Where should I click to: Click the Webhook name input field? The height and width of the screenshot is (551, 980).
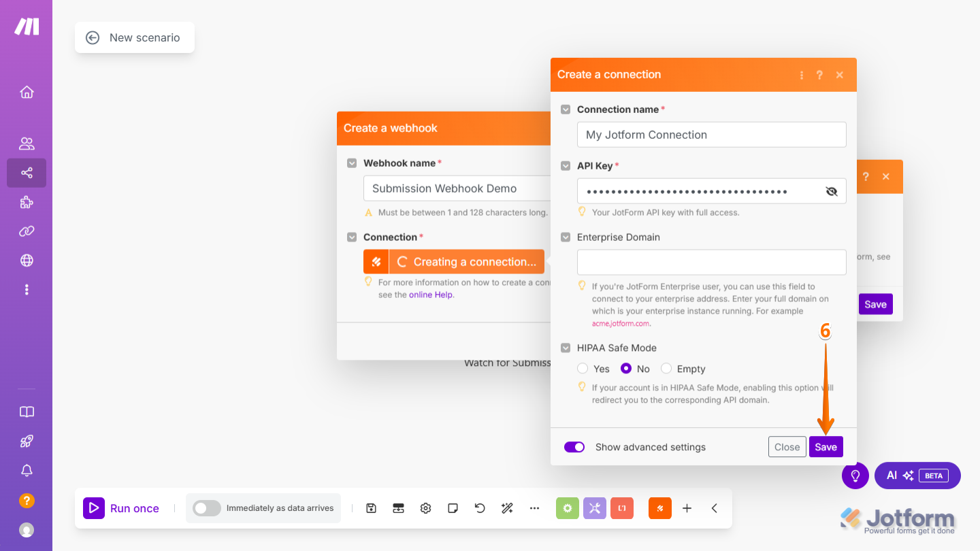(x=457, y=188)
